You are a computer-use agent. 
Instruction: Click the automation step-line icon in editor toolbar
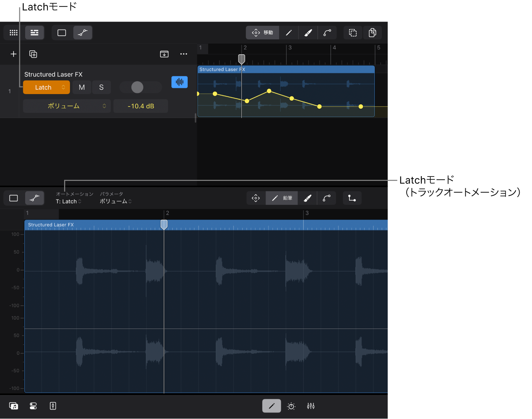tap(352, 198)
